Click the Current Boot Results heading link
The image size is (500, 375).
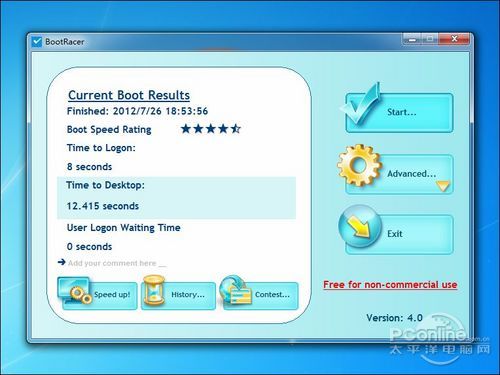pyautogui.click(x=129, y=95)
